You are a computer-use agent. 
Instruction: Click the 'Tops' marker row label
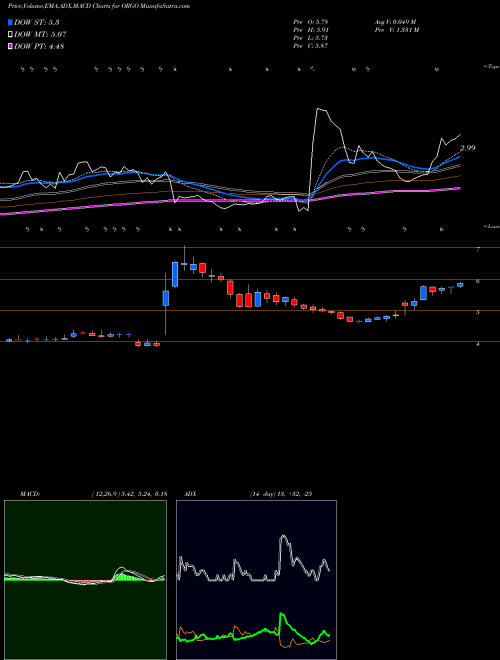click(492, 67)
